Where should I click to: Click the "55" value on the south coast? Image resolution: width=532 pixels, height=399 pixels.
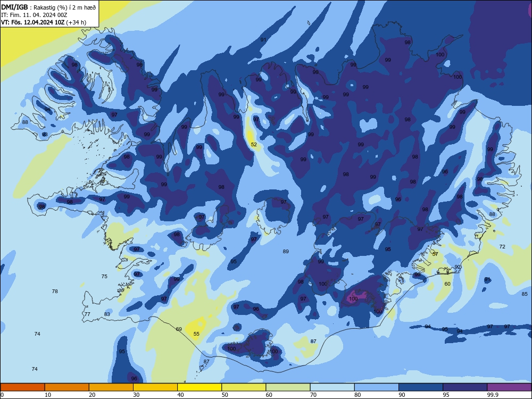pyautogui.click(x=196, y=334)
